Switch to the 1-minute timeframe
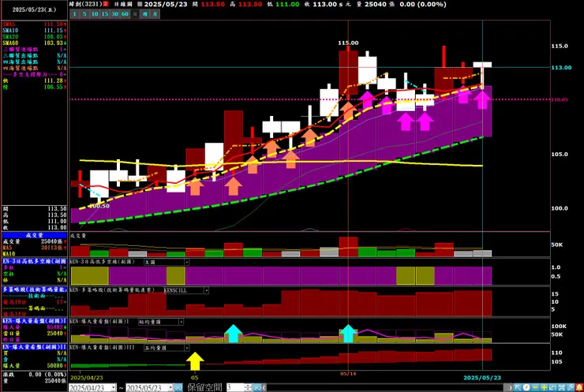This screenshot has width=584, height=392. 74,14
